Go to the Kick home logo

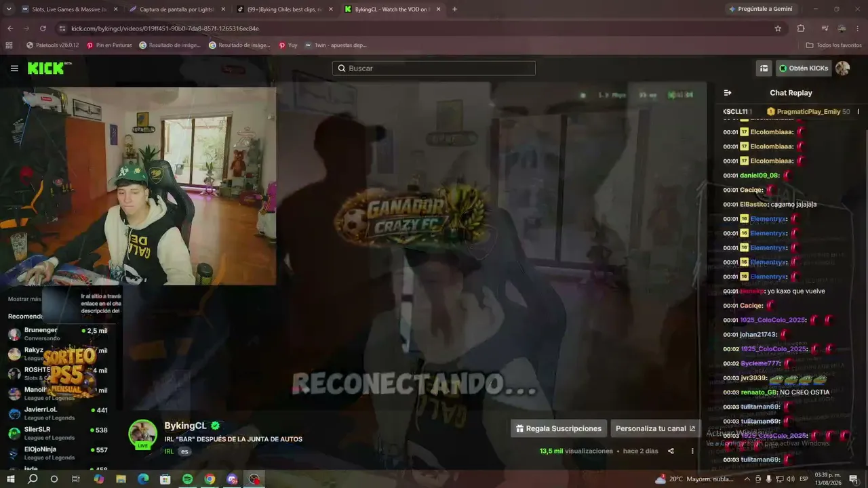pos(49,68)
